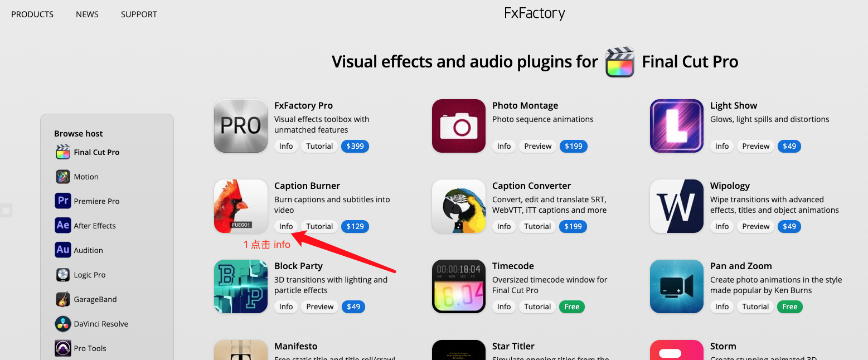Click the $399 price button for FxFactory Pro
Viewport: 868px width, 360px height.
click(355, 146)
